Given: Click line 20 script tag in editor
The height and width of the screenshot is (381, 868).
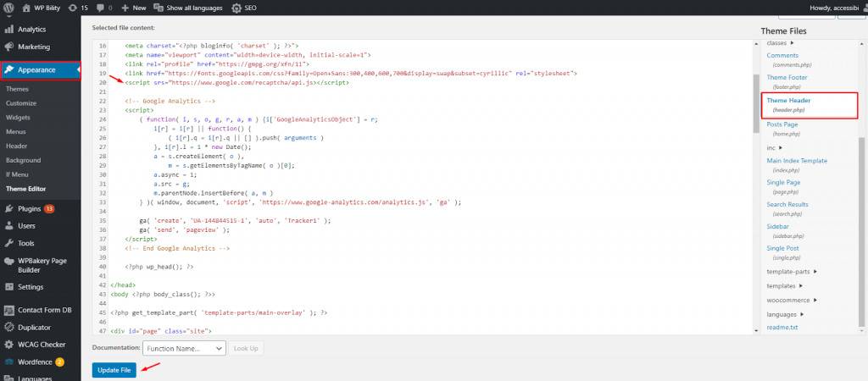Looking at the screenshot, I should [x=237, y=82].
